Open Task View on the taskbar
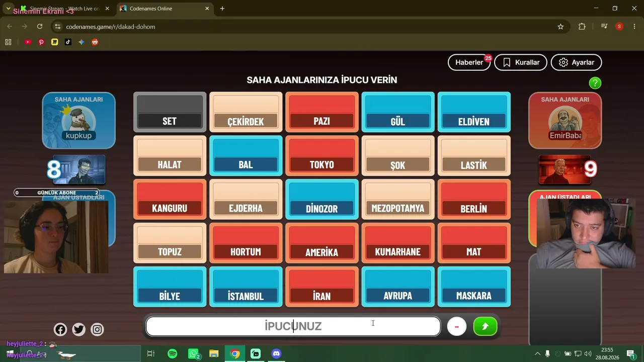 click(151, 354)
